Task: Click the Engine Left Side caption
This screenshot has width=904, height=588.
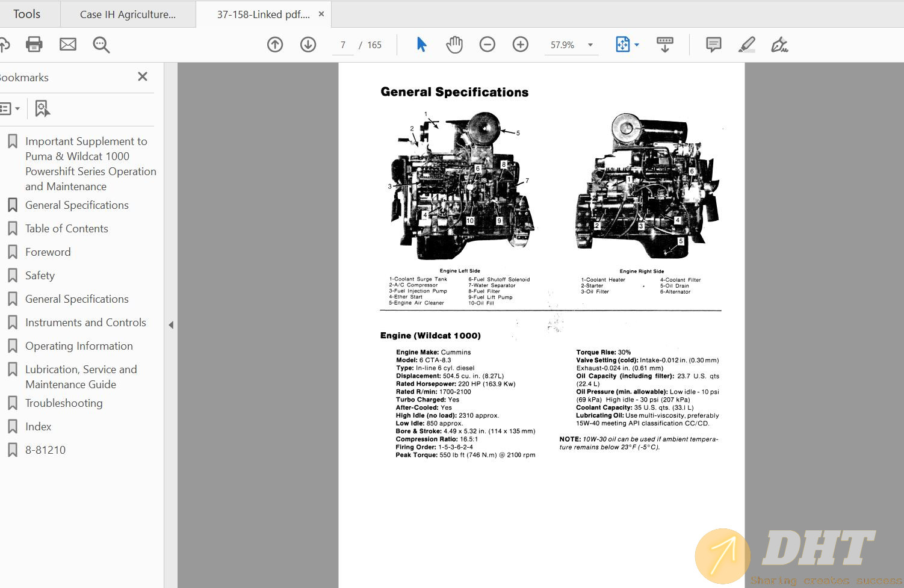Action: pos(460,271)
